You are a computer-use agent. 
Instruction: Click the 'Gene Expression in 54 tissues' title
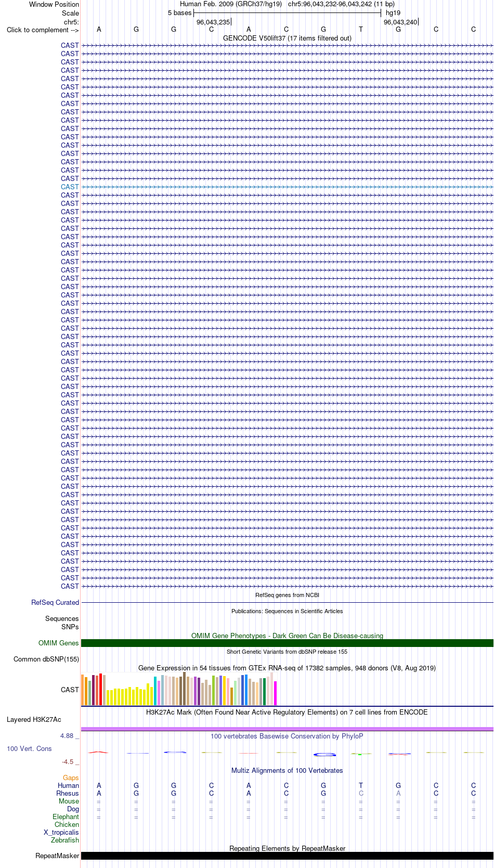pos(287,668)
